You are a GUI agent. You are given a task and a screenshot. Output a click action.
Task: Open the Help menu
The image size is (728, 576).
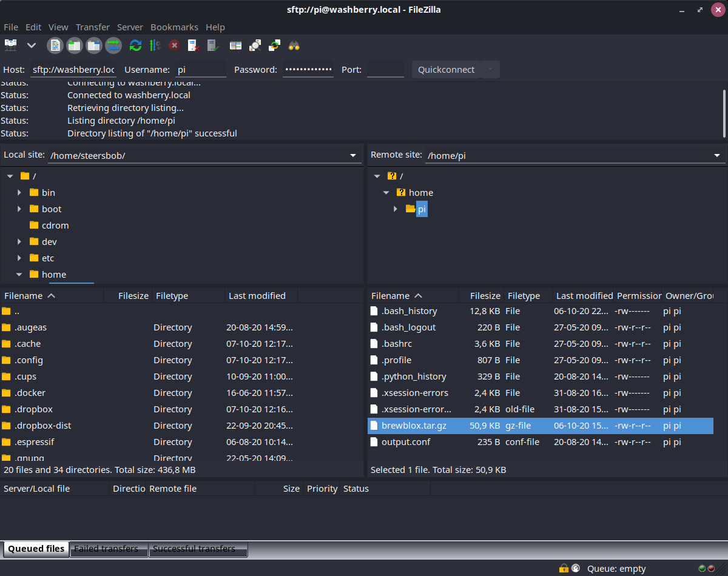tap(215, 27)
